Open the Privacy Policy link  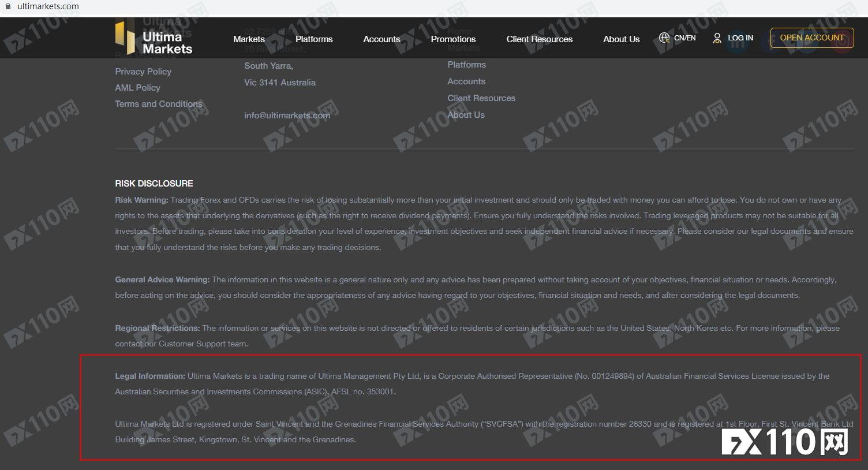(x=143, y=72)
